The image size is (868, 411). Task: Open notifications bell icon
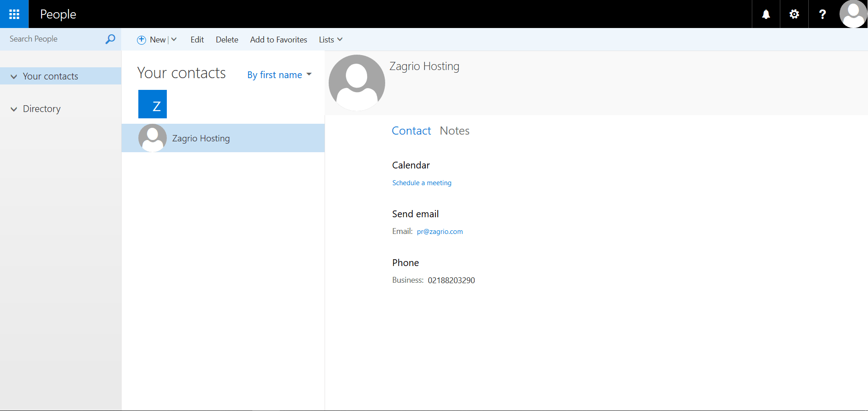coord(766,14)
